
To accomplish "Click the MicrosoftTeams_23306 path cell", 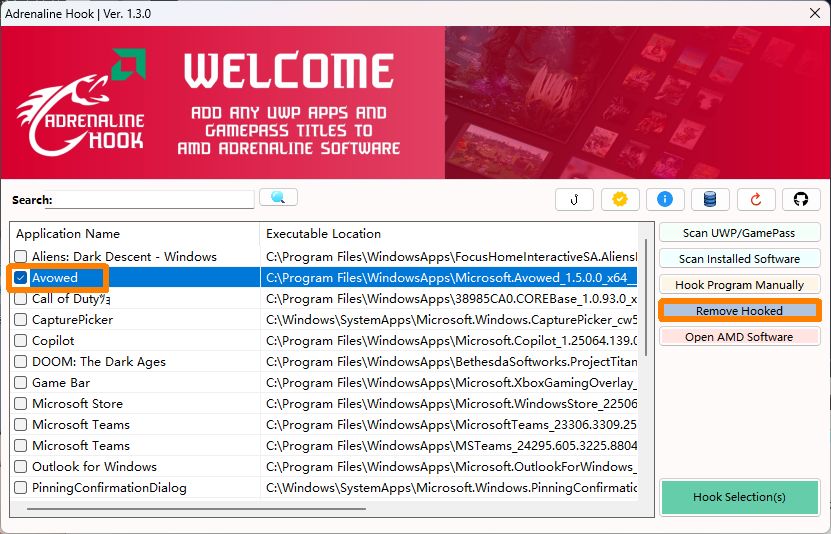I will coord(449,425).
